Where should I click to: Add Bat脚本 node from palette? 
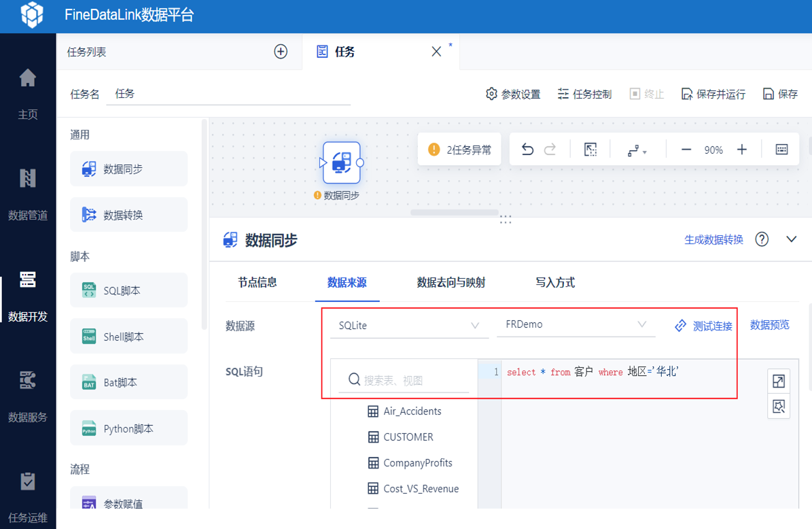128,382
